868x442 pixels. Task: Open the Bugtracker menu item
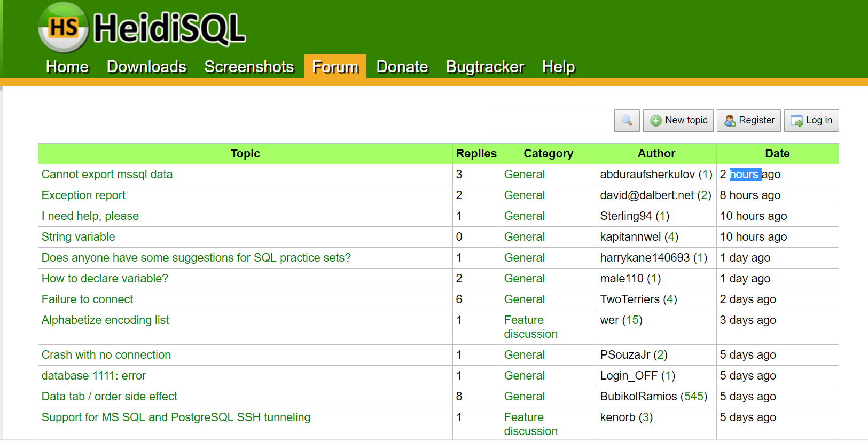(485, 67)
